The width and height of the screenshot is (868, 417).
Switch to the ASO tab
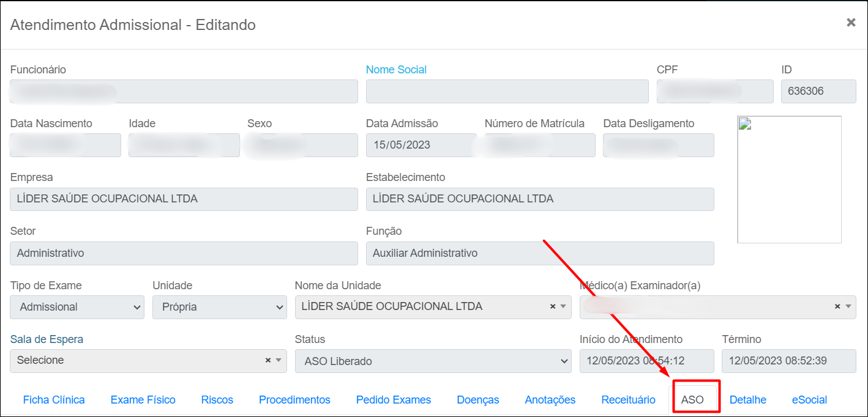click(x=692, y=400)
